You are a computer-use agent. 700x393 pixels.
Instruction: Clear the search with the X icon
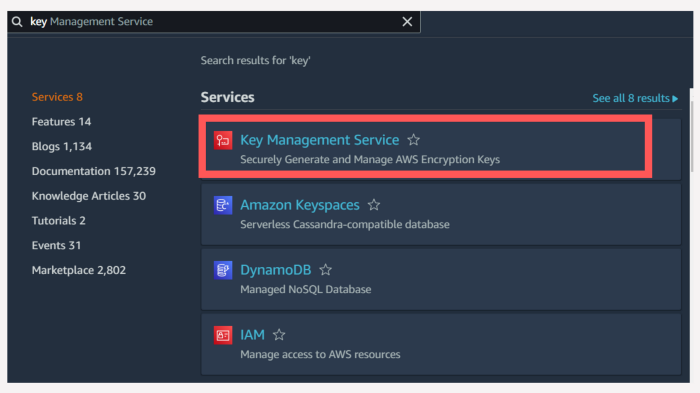click(407, 21)
